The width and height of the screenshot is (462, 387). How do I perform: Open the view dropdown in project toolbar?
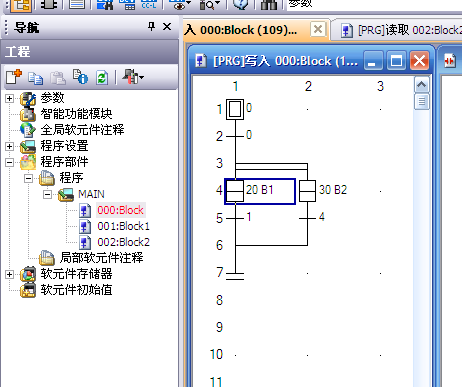[133, 77]
